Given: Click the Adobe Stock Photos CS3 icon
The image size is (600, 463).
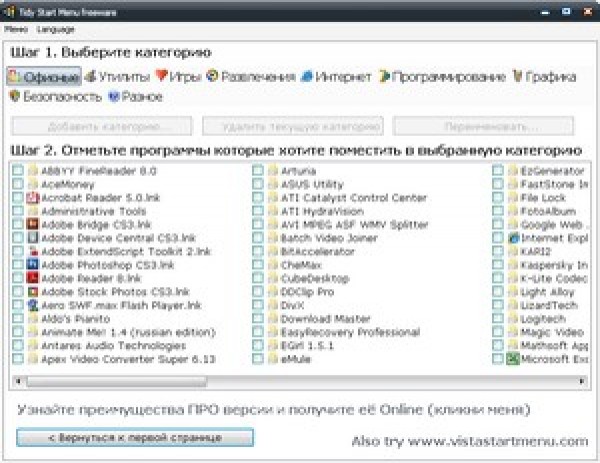Looking at the screenshot, I should [x=33, y=292].
